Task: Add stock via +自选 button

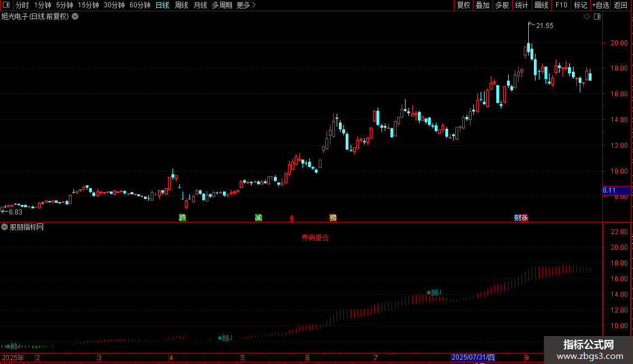Action: [x=601, y=5]
